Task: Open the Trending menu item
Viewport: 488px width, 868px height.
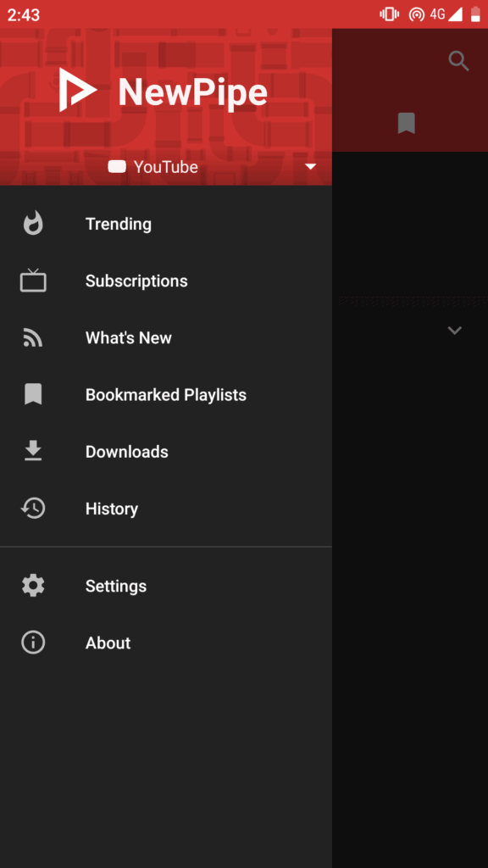Action: coord(166,224)
